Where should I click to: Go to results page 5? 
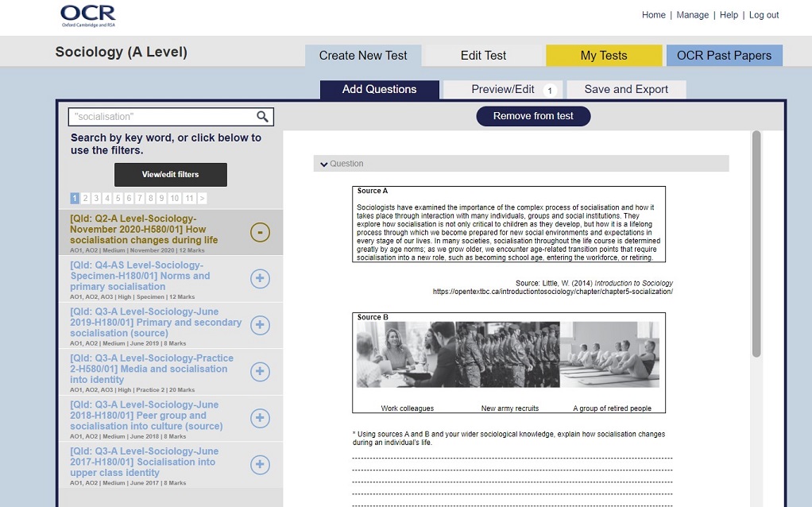[118, 198]
